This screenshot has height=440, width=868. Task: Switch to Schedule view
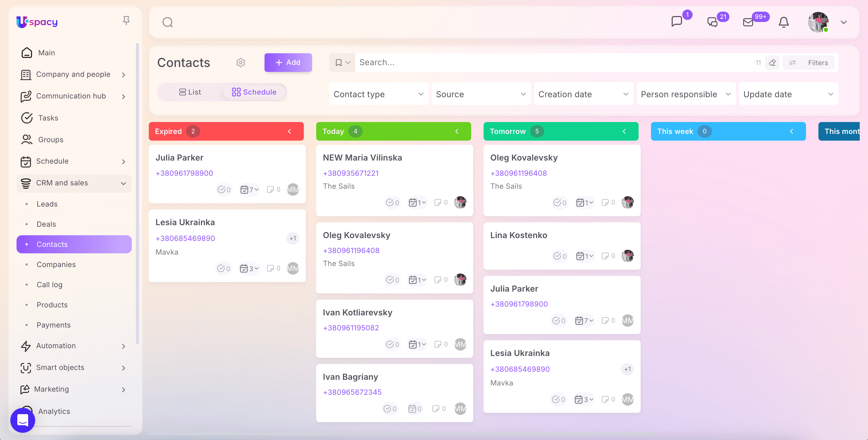(x=254, y=92)
